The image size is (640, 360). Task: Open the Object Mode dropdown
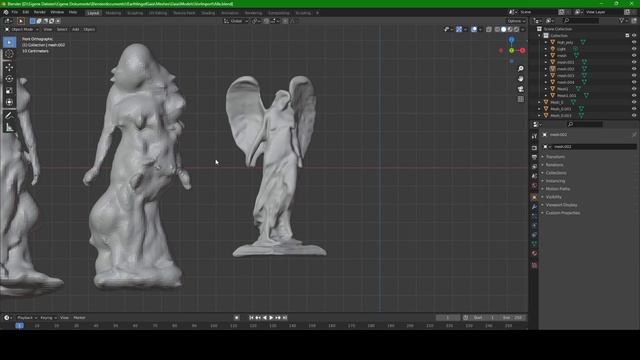(22, 29)
